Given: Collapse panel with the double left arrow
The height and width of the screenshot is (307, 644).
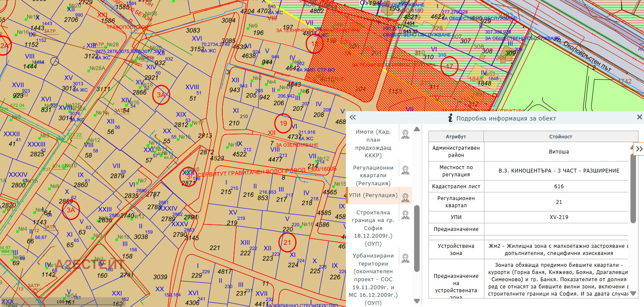Looking at the screenshot, I should click(x=353, y=118).
